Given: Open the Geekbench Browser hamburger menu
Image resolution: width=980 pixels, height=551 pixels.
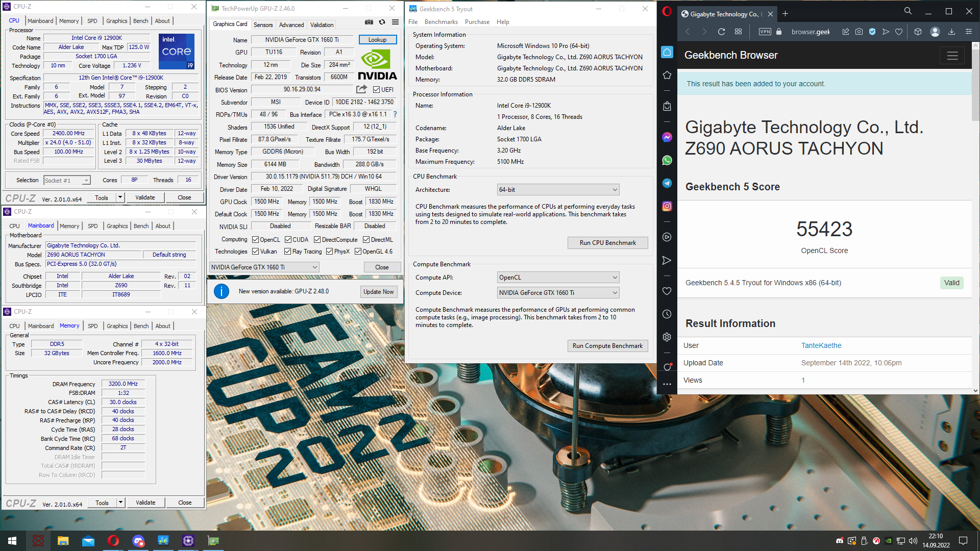Looking at the screenshot, I should pyautogui.click(x=952, y=56).
